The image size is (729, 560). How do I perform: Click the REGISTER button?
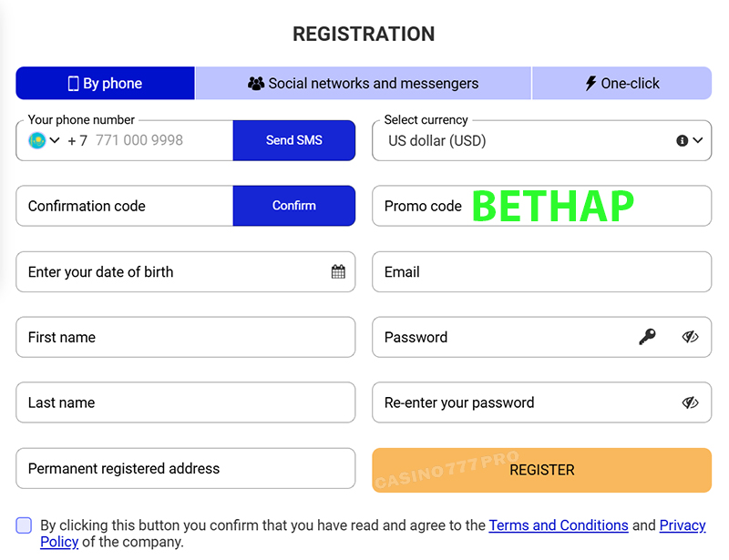[541, 470]
